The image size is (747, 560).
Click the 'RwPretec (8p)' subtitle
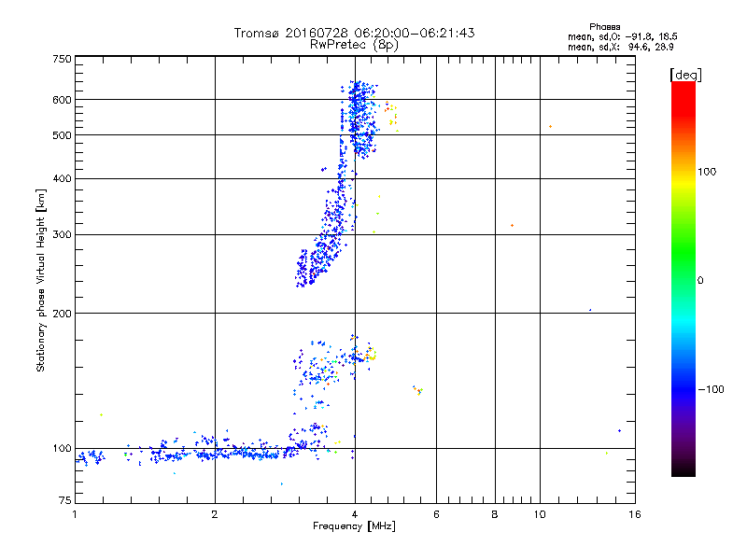coord(354,45)
